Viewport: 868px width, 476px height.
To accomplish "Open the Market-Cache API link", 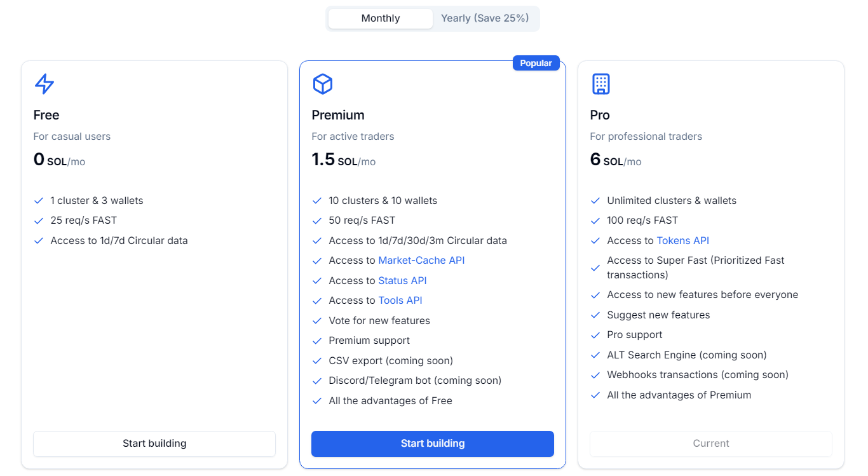I will click(x=421, y=261).
